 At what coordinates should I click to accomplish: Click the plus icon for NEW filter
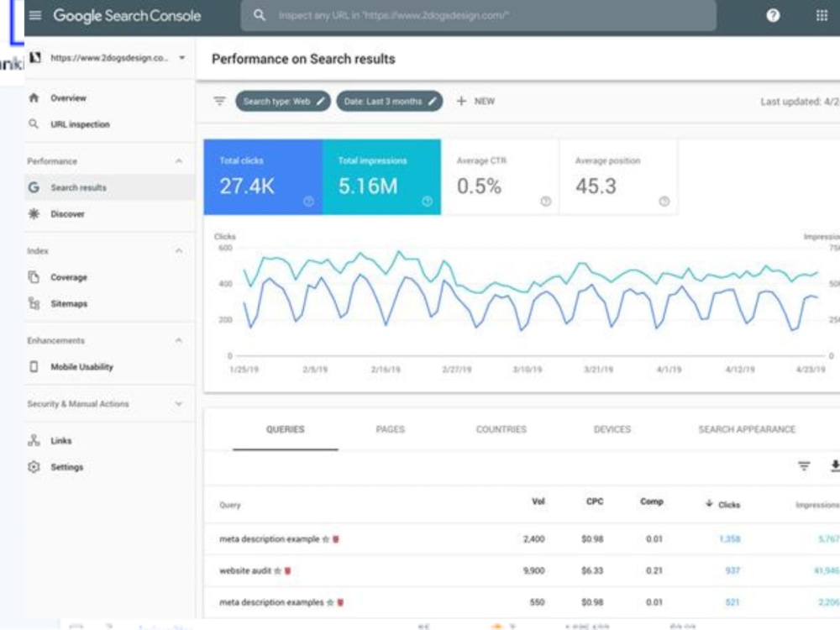tap(461, 101)
